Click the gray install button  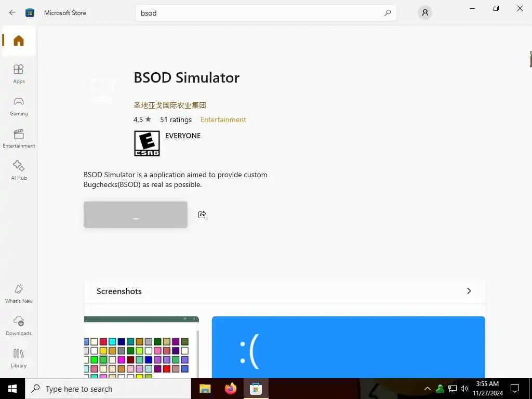tap(136, 215)
